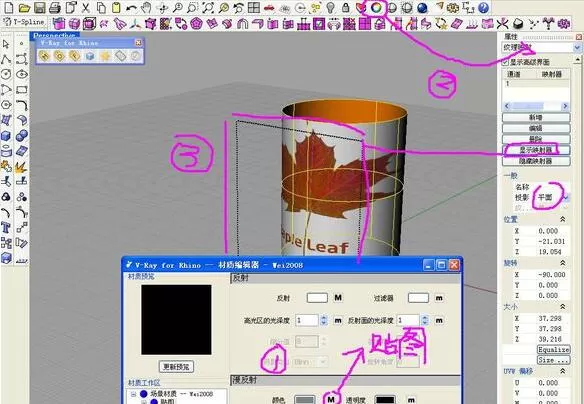The width and height of the screenshot is (584, 404).
Task: Collapse 场景材质 tree node
Action: (133, 394)
